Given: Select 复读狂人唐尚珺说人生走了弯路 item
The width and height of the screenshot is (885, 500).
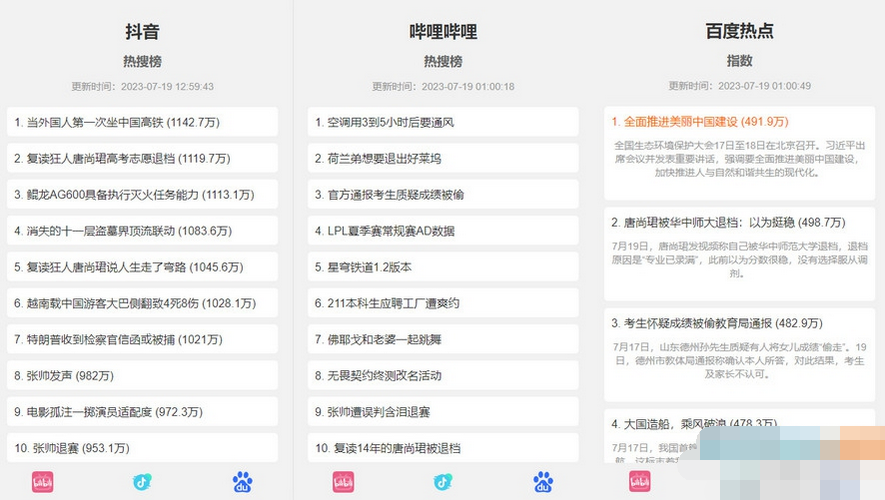Looking at the screenshot, I should pyautogui.click(x=142, y=266).
